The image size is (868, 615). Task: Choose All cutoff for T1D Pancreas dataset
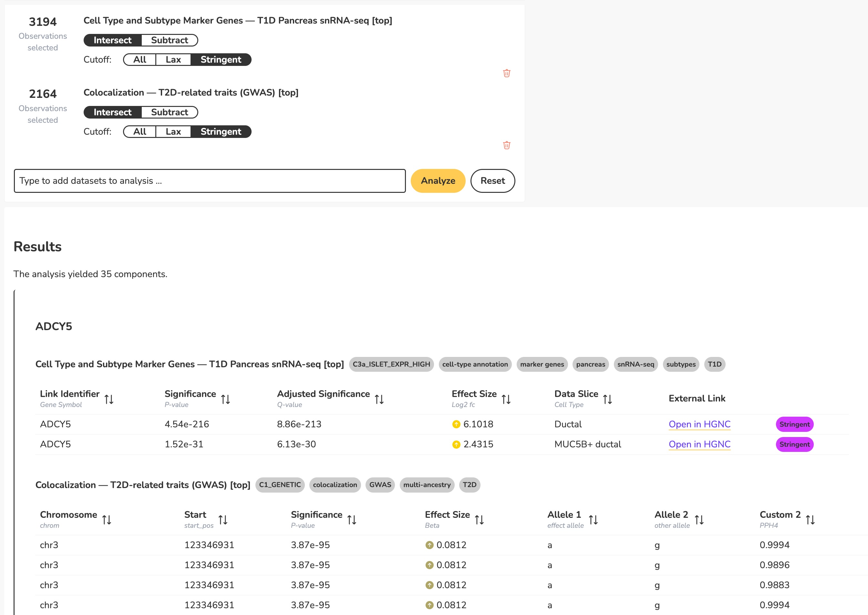140,59
